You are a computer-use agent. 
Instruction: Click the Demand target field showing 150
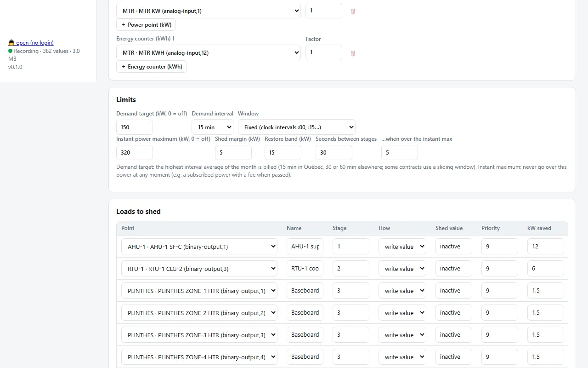click(135, 127)
